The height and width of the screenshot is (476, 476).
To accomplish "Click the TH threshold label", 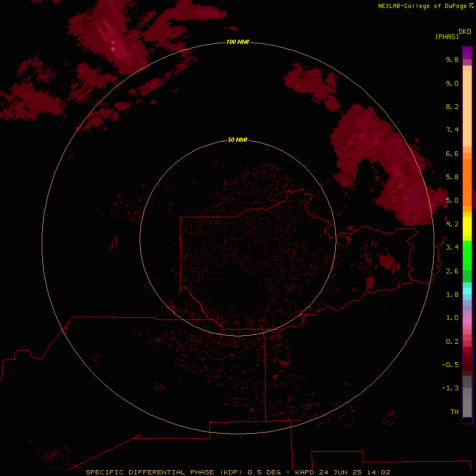I will coord(454,412).
